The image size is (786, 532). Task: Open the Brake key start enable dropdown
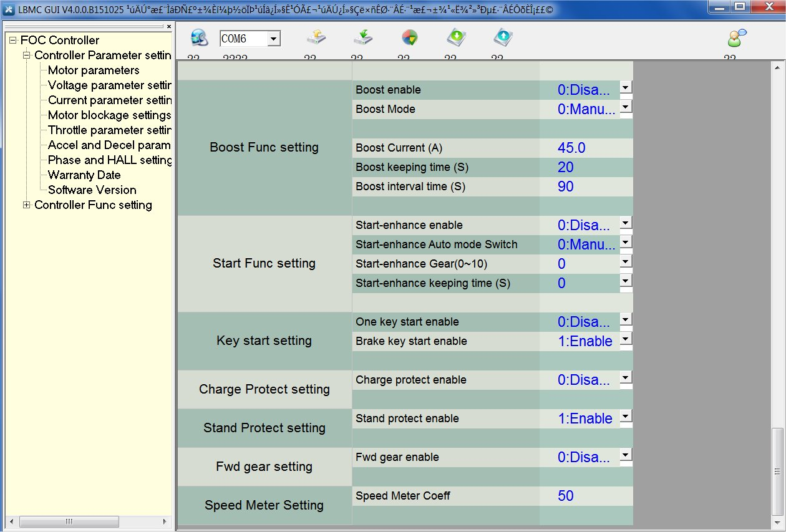point(626,339)
